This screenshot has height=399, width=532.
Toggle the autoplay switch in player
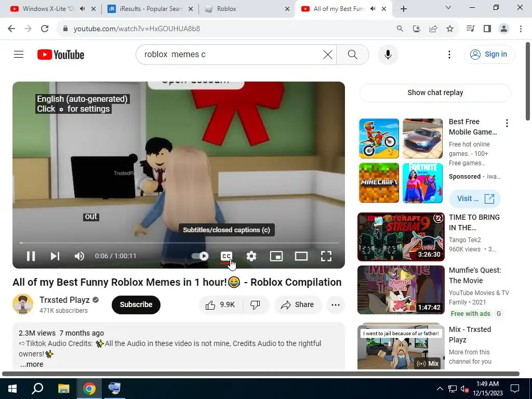[200, 256]
